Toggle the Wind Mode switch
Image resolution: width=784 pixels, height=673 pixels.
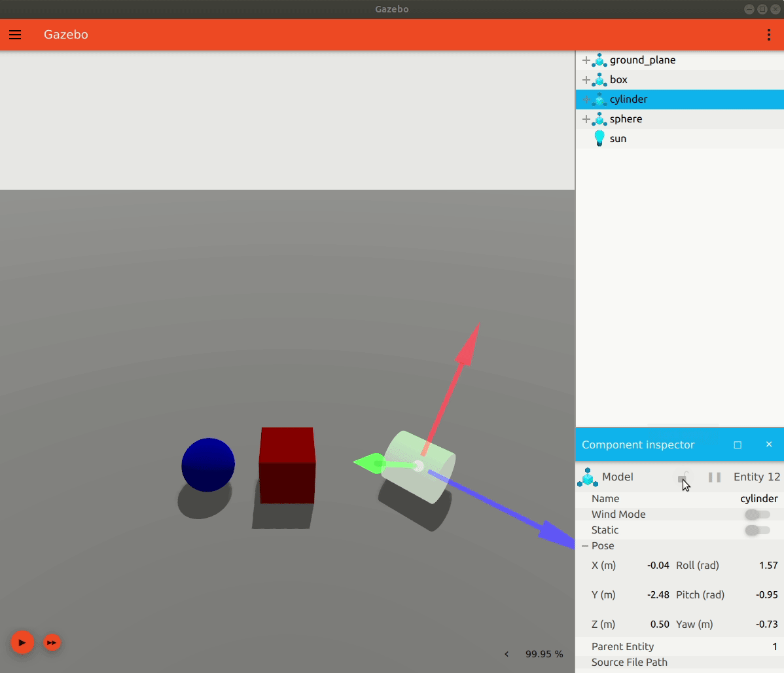click(x=757, y=515)
